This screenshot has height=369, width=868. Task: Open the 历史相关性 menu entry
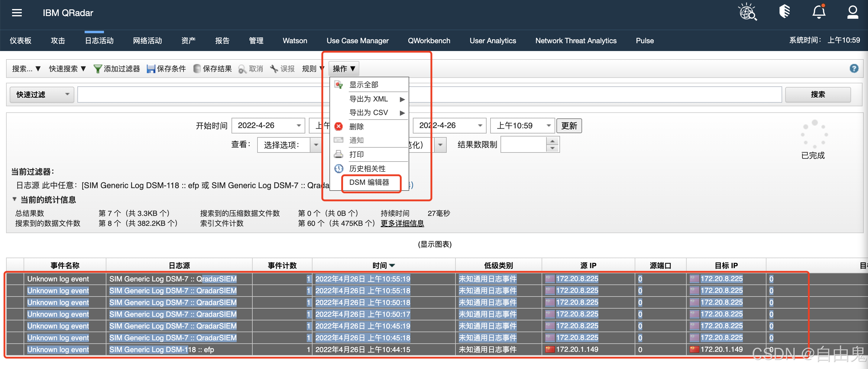[367, 169]
